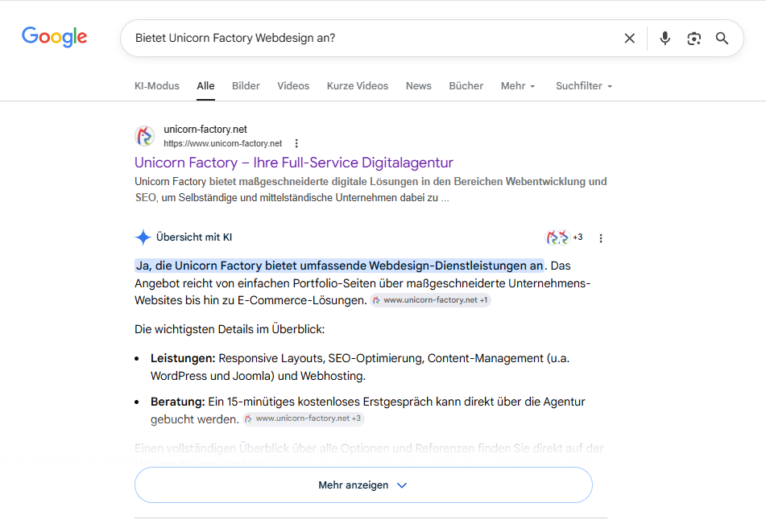This screenshot has width=766, height=532.
Task: Switch to KI-Modus tab
Action: pyautogui.click(x=157, y=86)
